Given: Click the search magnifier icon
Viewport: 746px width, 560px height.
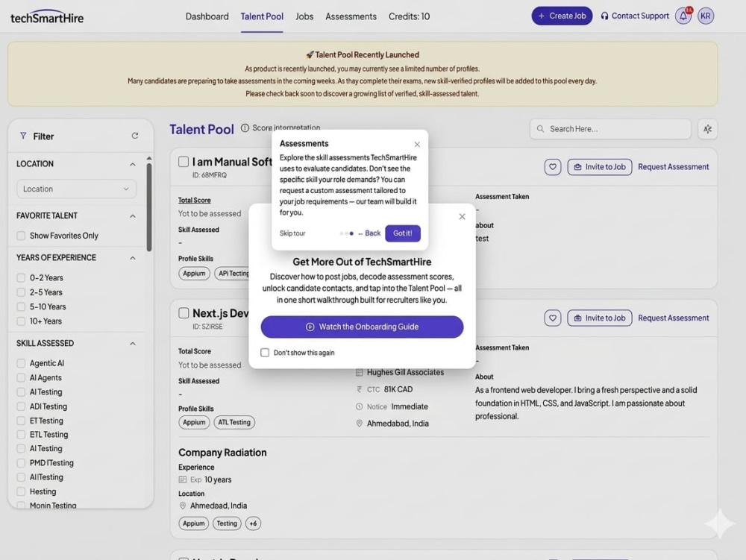Looking at the screenshot, I should 540,129.
